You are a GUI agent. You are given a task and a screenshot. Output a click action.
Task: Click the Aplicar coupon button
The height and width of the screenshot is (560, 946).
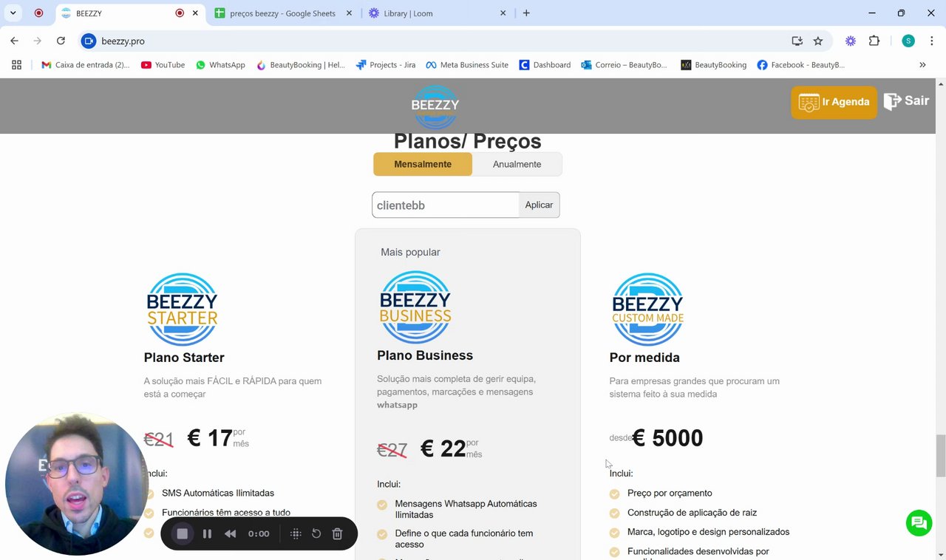tap(539, 205)
